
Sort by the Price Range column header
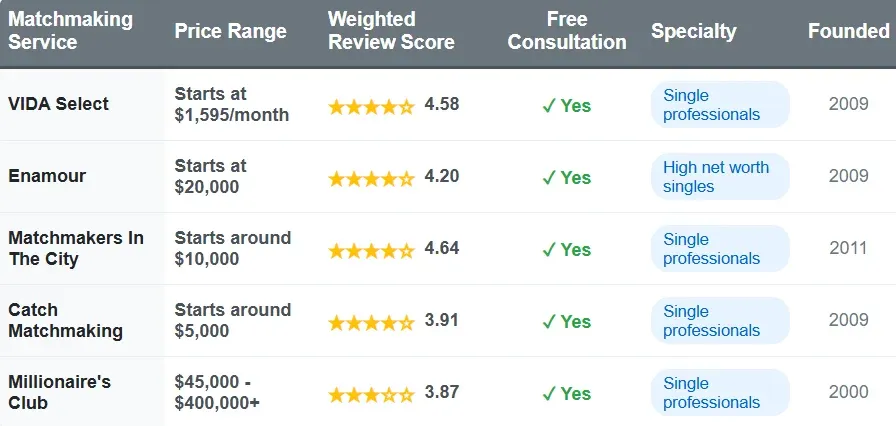pos(230,31)
